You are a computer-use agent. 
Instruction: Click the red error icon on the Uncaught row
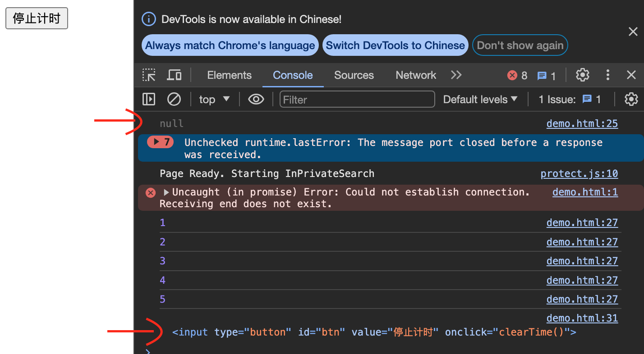tap(151, 193)
